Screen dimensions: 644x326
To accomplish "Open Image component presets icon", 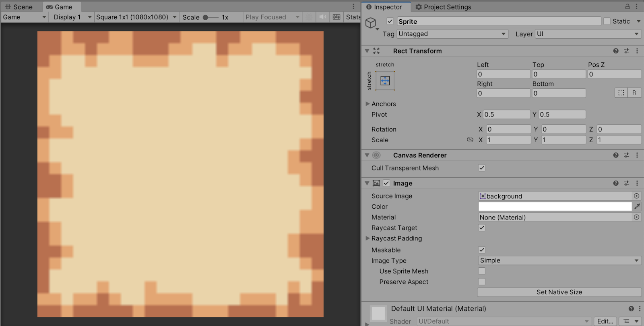I will pos(626,183).
